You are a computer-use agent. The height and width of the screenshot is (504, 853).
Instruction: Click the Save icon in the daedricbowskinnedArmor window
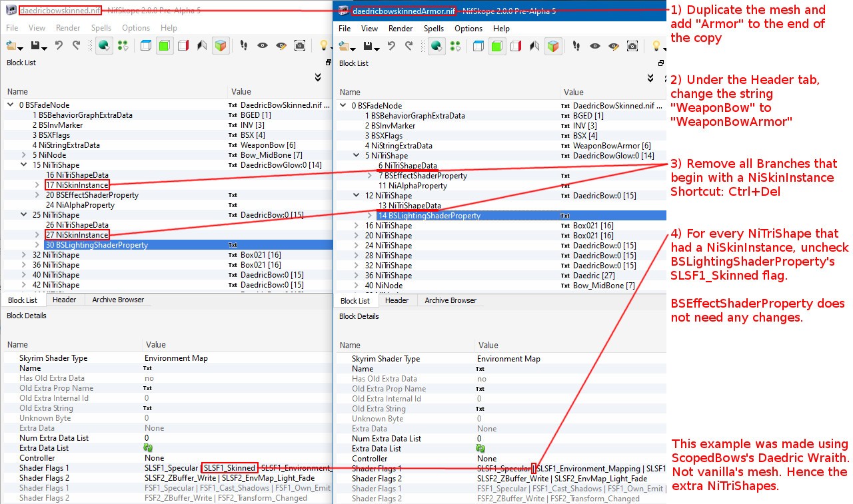click(369, 46)
